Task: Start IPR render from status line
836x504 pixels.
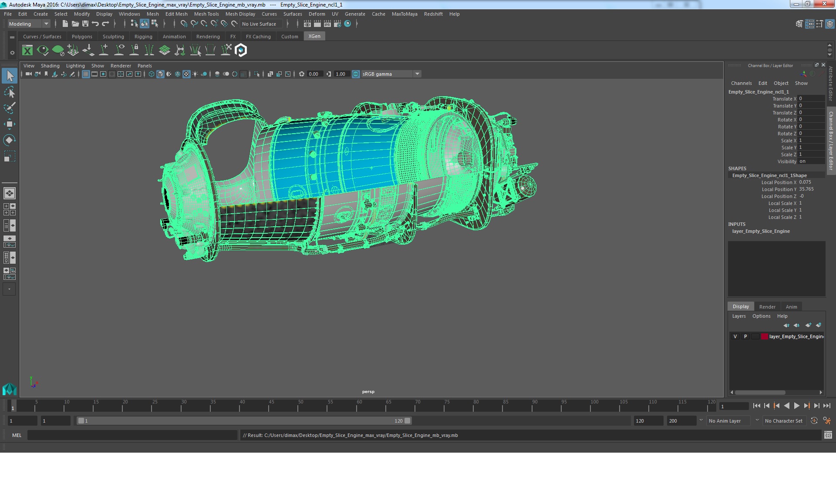Action: click(x=327, y=24)
